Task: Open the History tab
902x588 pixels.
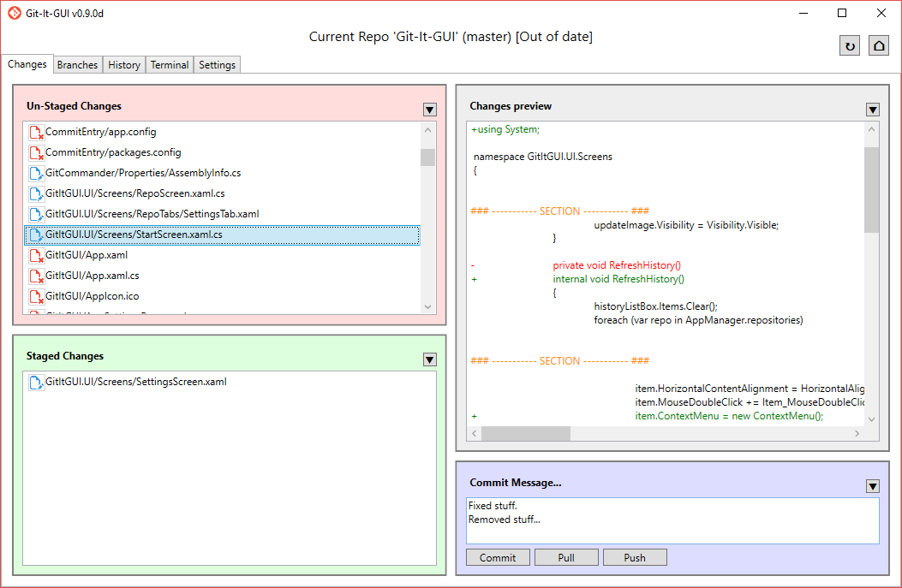Action: [124, 65]
